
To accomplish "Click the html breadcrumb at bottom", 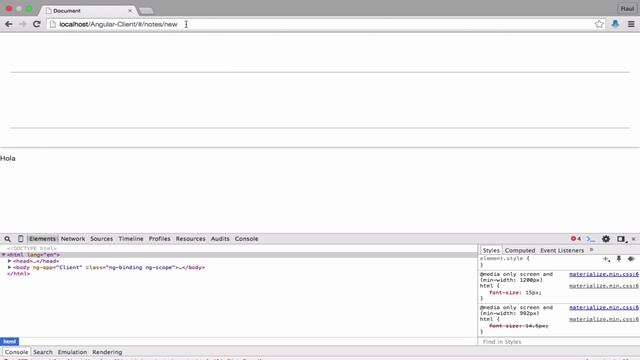I will pyautogui.click(x=9, y=341).
